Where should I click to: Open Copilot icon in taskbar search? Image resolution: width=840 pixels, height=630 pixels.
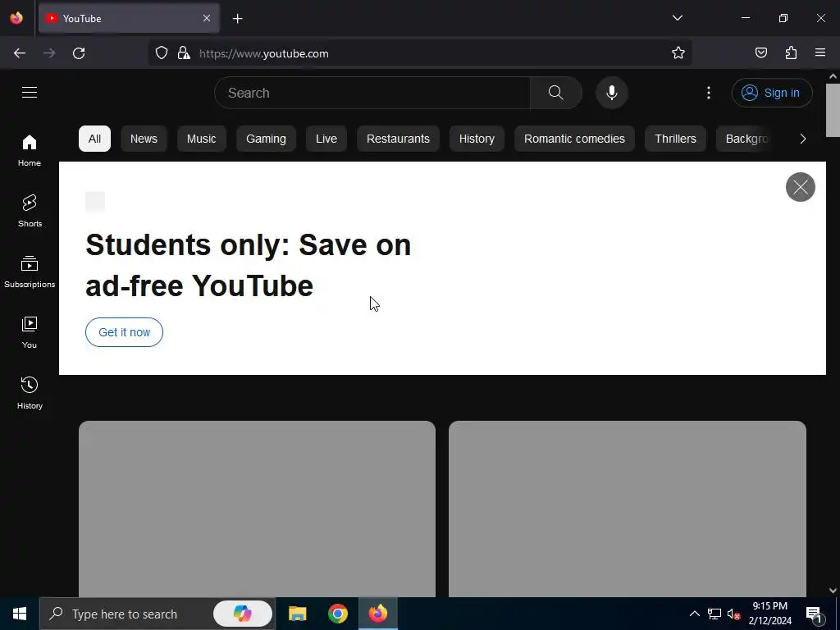click(x=243, y=614)
